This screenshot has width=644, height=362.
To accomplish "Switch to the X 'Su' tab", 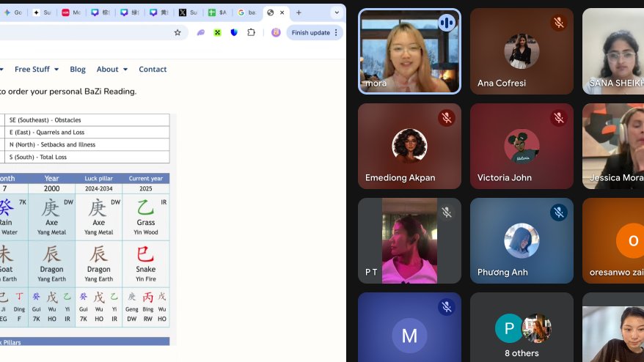I will point(189,12).
